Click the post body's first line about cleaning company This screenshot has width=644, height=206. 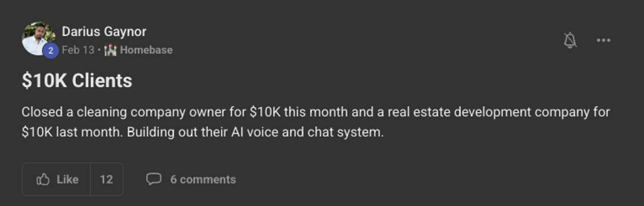(x=315, y=112)
